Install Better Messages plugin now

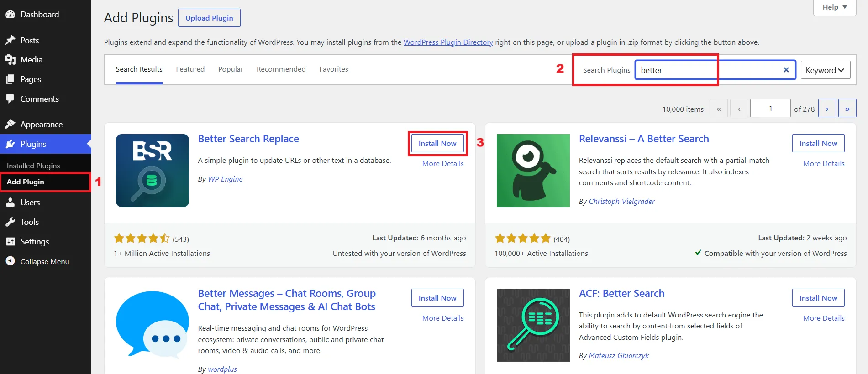[437, 298]
